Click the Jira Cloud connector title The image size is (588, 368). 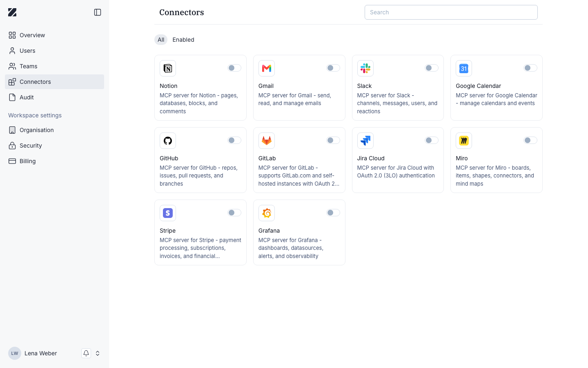click(x=371, y=158)
